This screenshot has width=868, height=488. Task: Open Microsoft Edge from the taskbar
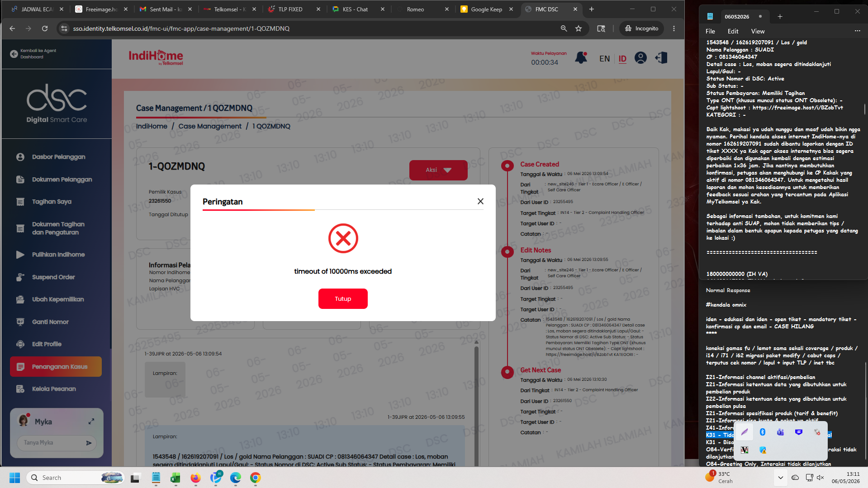point(235,478)
